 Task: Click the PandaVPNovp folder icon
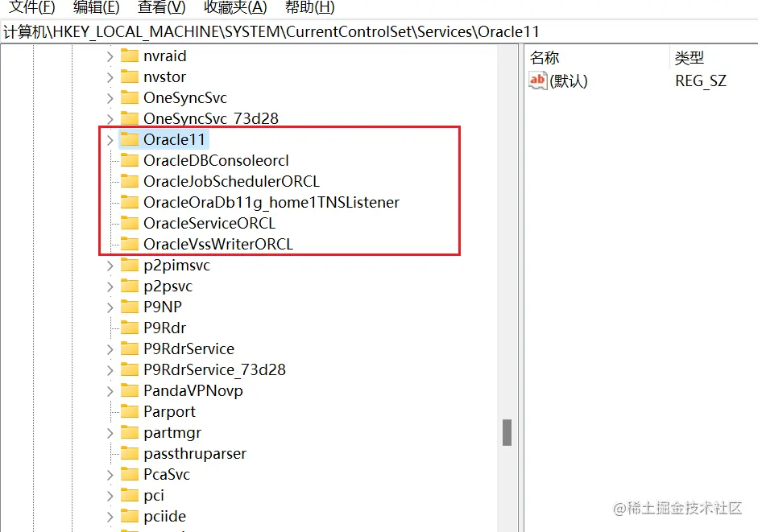(x=129, y=390)
